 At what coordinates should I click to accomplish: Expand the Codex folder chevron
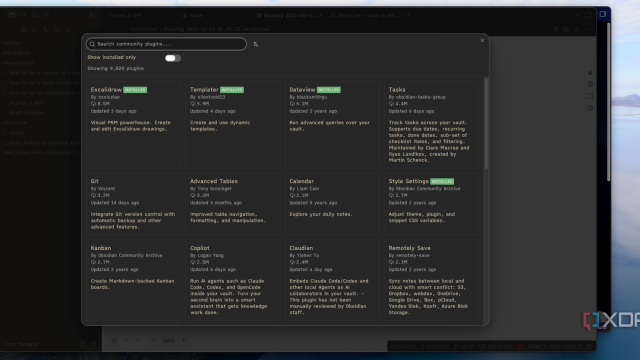point(6,133)
